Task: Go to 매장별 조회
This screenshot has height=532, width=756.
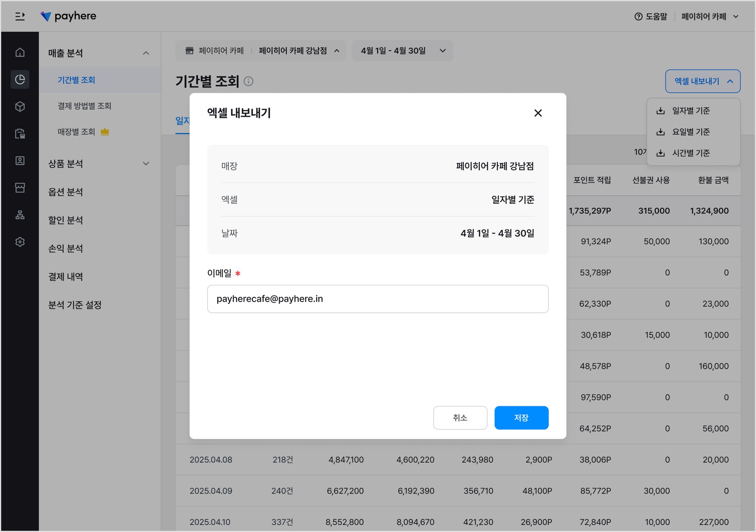Action: point(76,132)
